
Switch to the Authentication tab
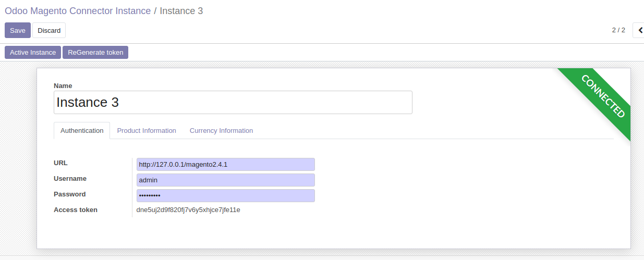(82, 130)
